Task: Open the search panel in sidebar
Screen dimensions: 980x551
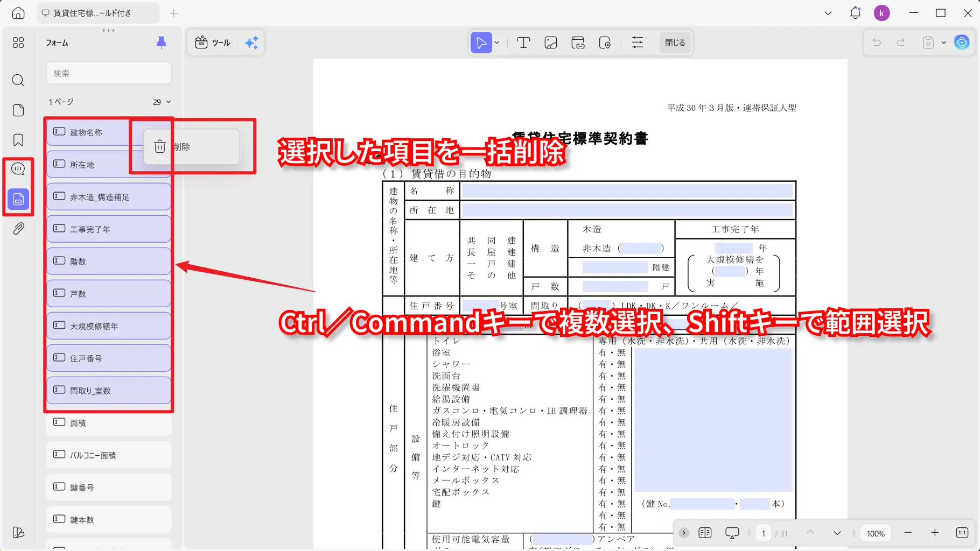Action: pyautogui.click(x=18, y=80)
